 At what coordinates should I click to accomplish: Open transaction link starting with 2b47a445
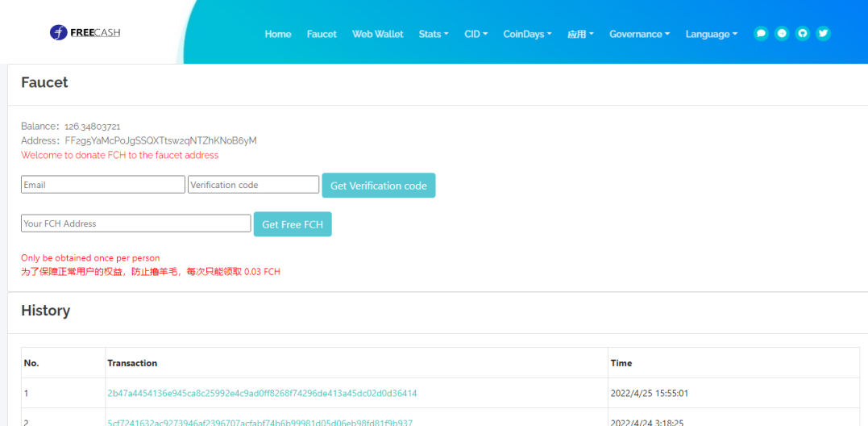click(262, 393)
